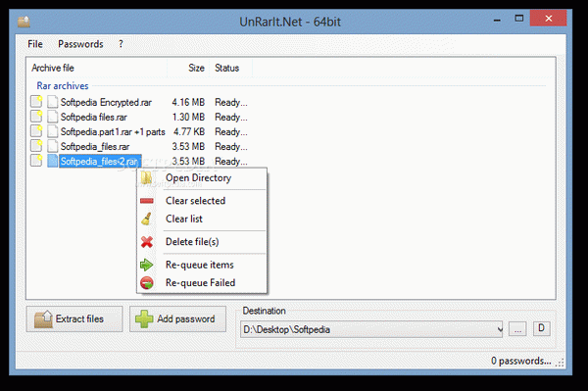Click file icon of Softpedia files.rar

53,117
